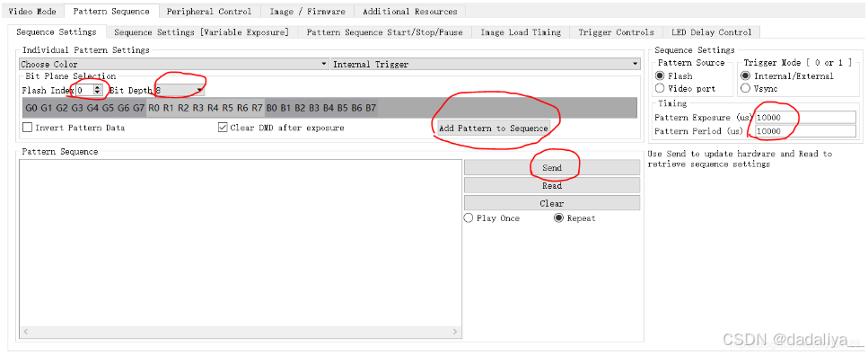Screen dimensions: 868x355
Task: Select bit plane G0
Action: coord(31,108)
